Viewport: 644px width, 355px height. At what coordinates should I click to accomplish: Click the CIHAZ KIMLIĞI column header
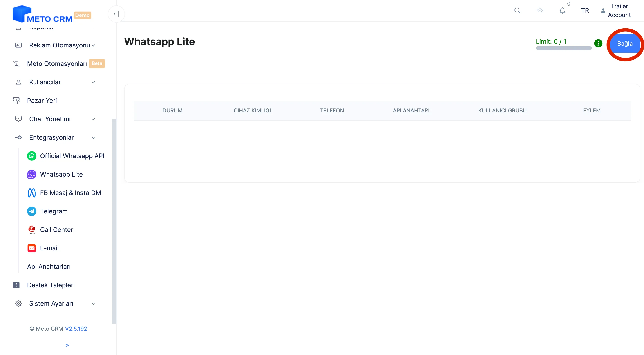(252, 111)
